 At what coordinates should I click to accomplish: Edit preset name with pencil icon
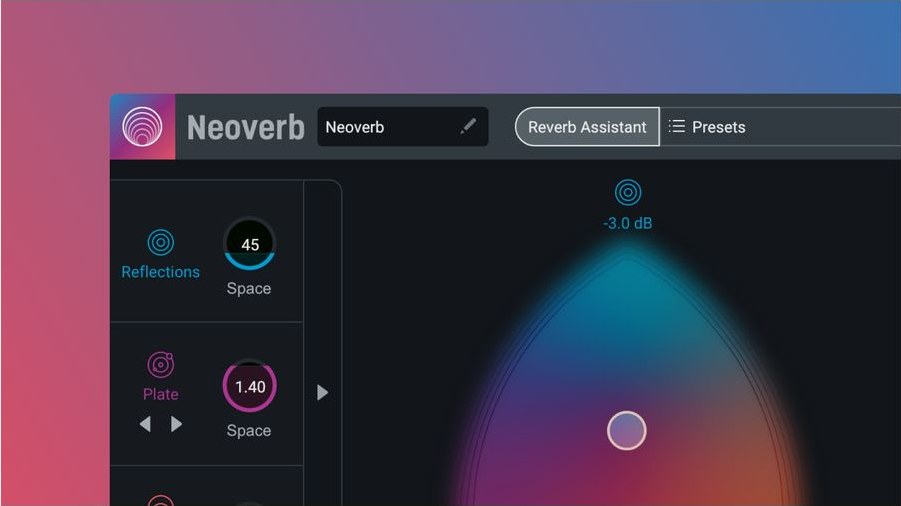(x=468, y=126)
